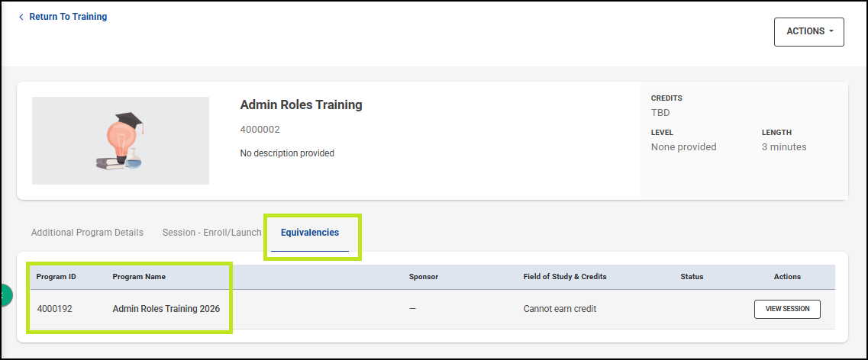Click the Admin Roles Training course title
Screen dimensions: 868x360
[x=301, y=105]
